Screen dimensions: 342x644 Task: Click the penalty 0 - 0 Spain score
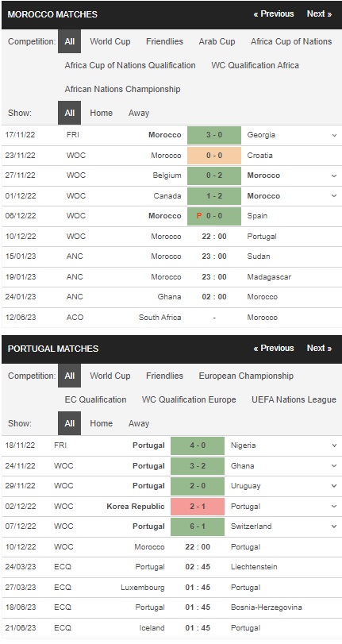(x=214, y=216)
